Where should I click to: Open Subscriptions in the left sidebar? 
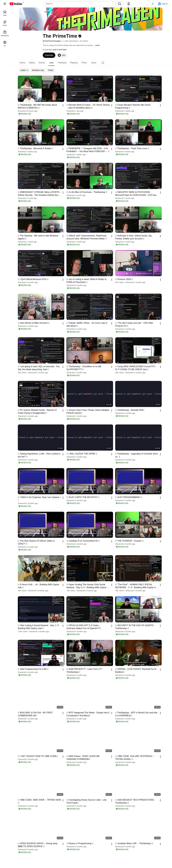[x=5, y=33]
